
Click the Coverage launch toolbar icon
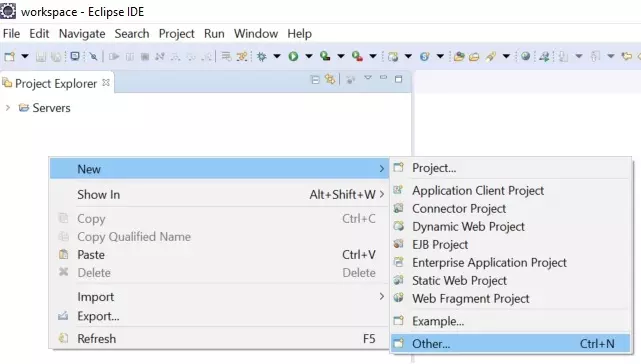tap(325, 56)
